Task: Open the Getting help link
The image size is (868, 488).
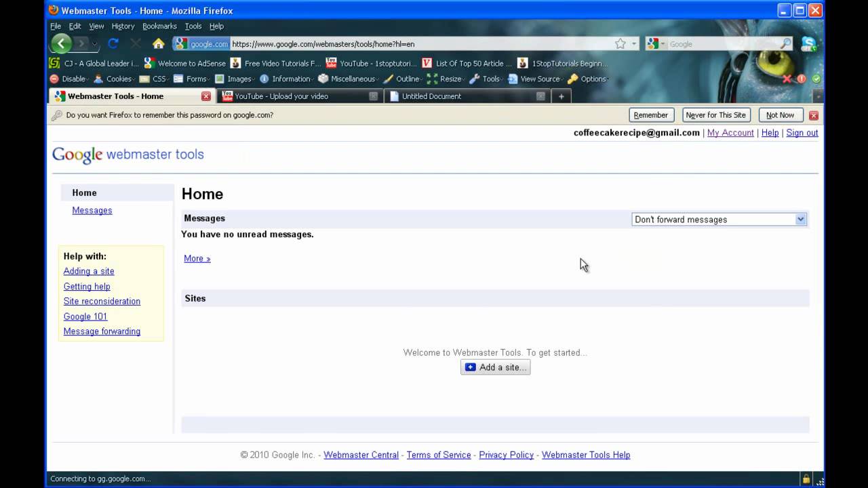Action: coord(87,287)
